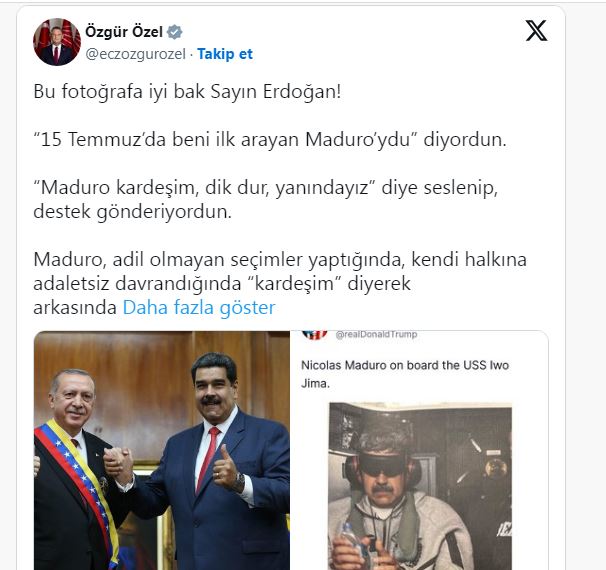Open the photo of two men clasping hands

162,450
